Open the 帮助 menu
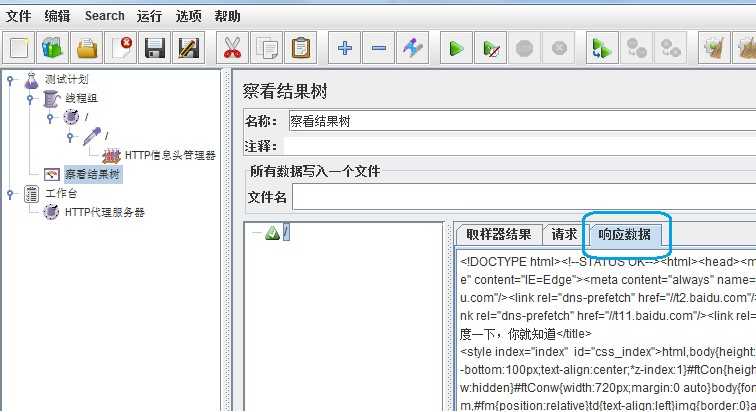The height and width of the screenshot is (412, 756). point(228,16)
